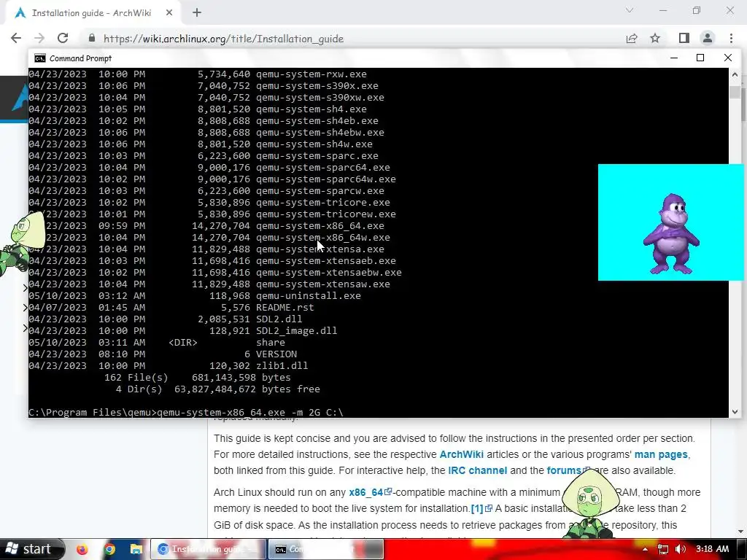Click the command prompt input line

coord(186,413)
